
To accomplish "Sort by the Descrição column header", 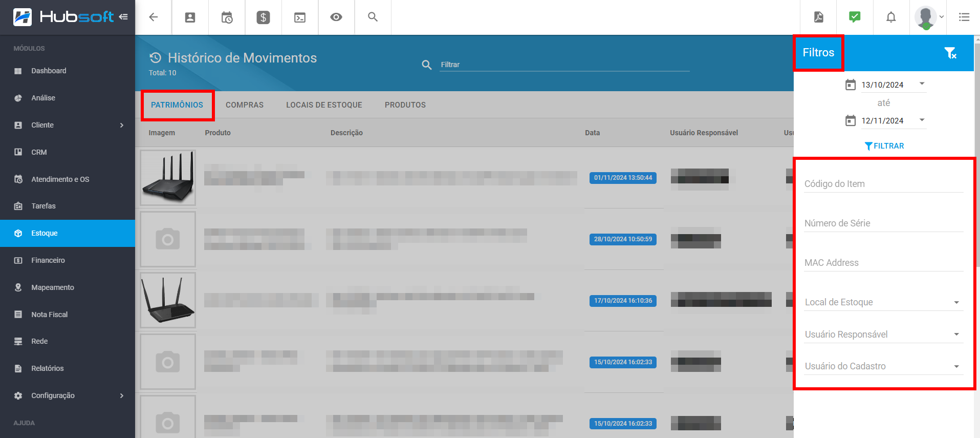I will coord(346,133).
